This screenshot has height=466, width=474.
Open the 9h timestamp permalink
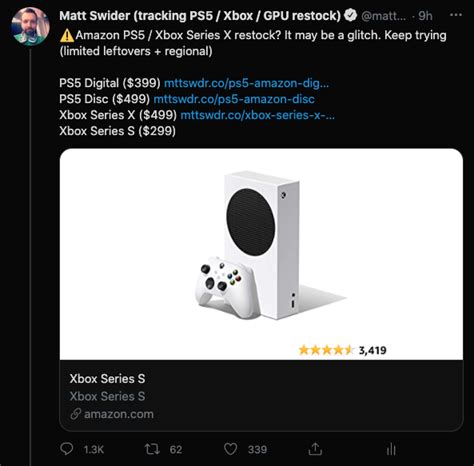point(425,16)
